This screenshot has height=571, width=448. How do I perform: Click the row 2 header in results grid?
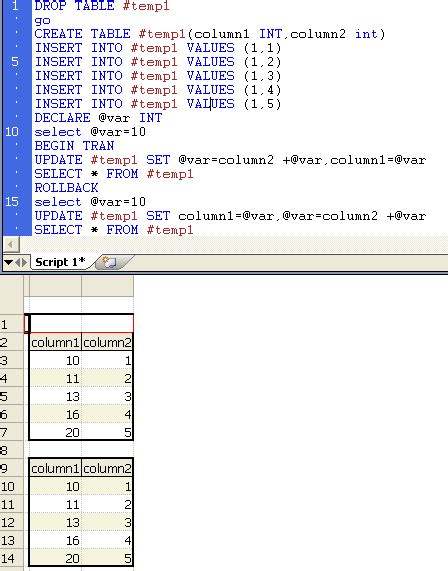click(12, 342)
